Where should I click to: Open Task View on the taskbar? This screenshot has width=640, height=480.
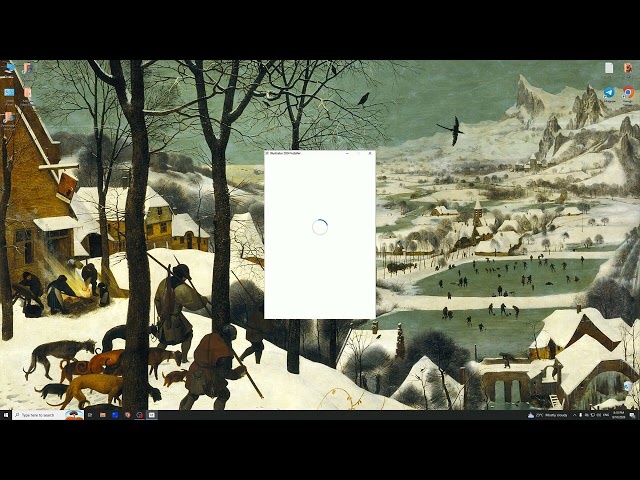coord(90,415)
